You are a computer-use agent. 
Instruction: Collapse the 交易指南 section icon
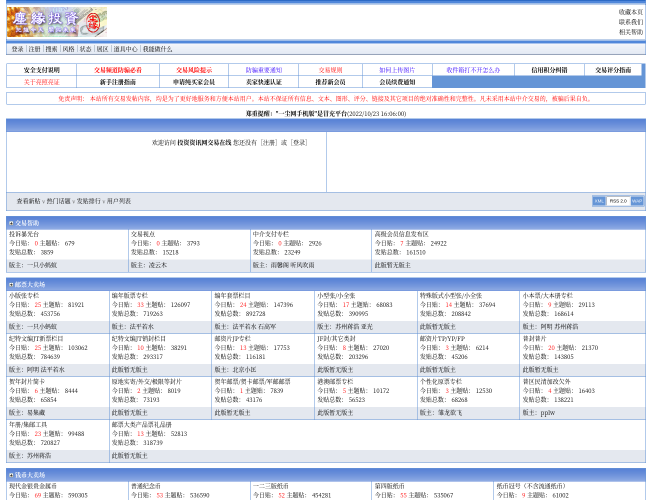click(x=11, y=223)
